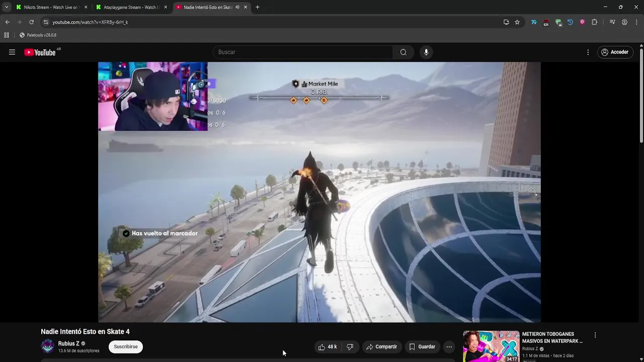Open the green extension icon in the toolbar
Screen dimensions: 644x362
click(x=558, y=22)
